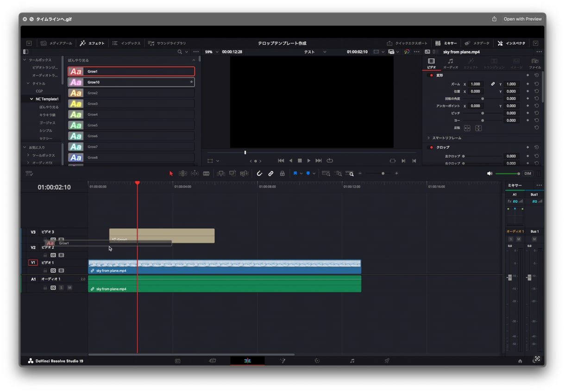565x392 pixels.
Task: Select the オーディオ tab in inspector
Action: [451, 63]
